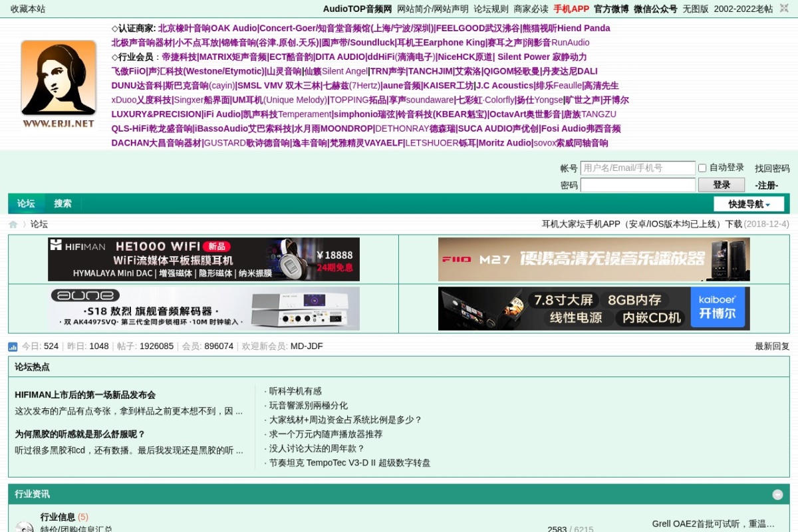Click the 登录 button
The image size is (798, 532).
[722, 185]
